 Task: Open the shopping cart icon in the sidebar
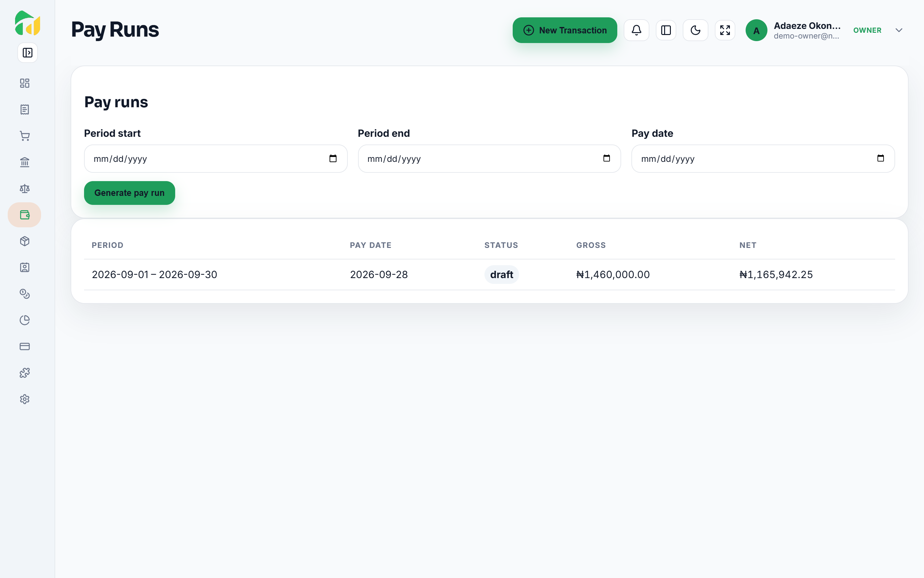click(x=25, y=136)
